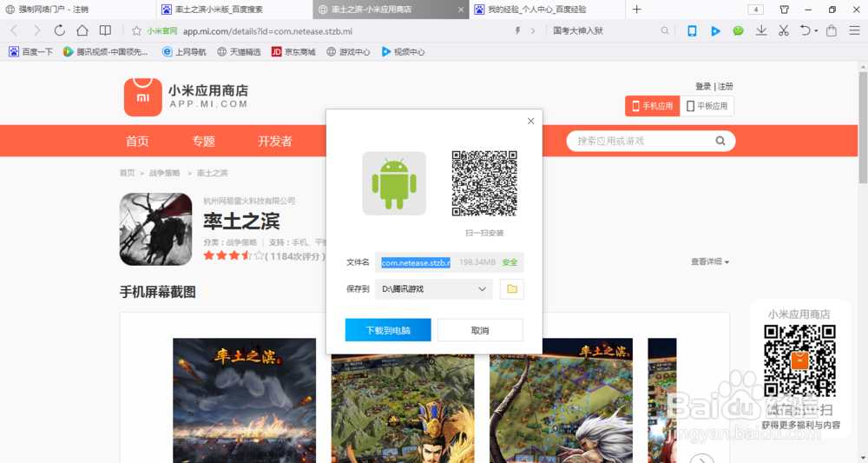Switch to the 率土之滨小米版_百度搜索 tab

pyautogui.click(x=234, y=10)
